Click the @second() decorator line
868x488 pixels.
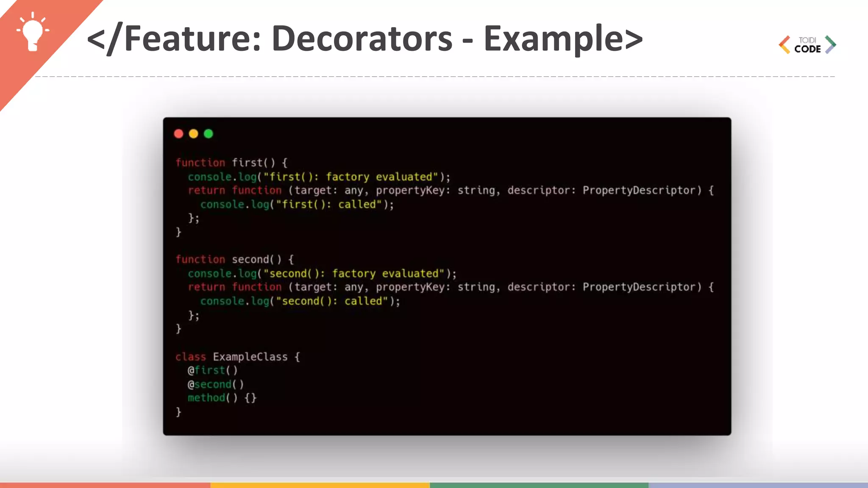216,384
